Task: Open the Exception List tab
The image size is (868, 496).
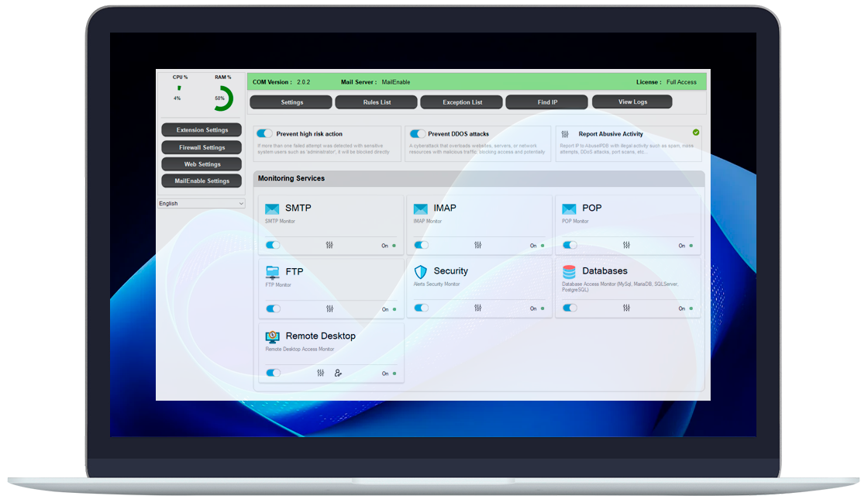Action: pyautogui.click(x=462, y=102)
